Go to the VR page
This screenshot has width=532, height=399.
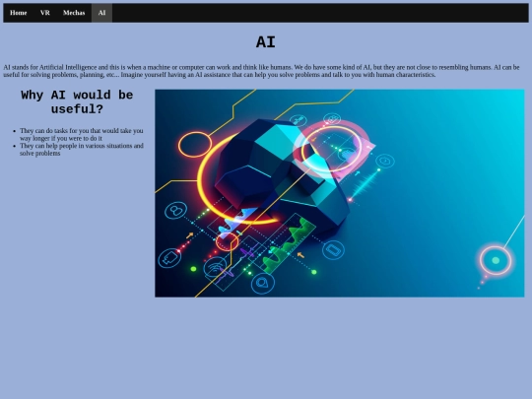coord(44,13)
